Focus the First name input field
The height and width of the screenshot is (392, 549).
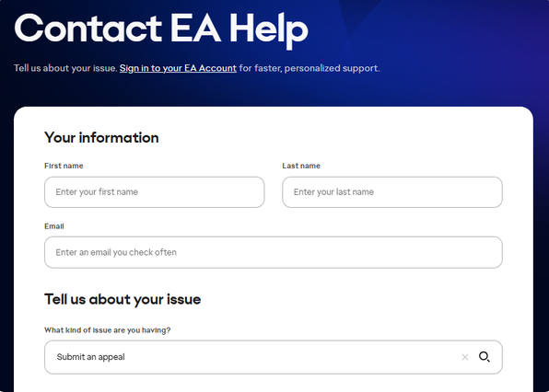(155, 192)
